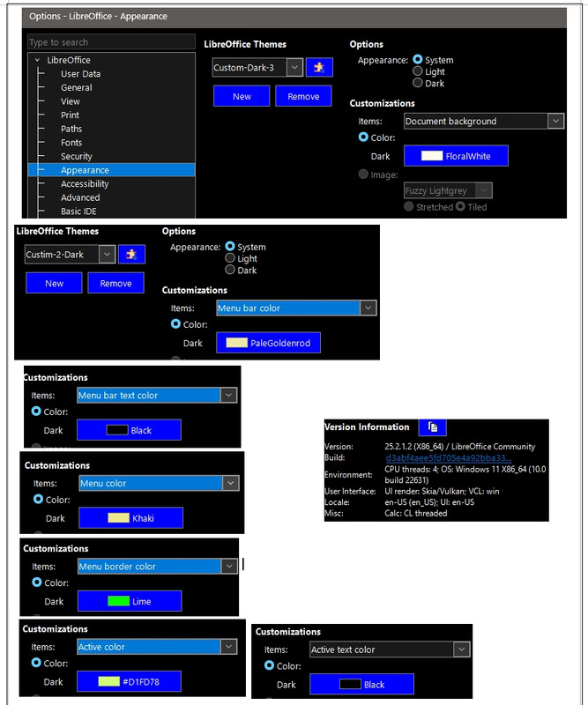Choose the Color radio above the FloralWhite button
The image size is (588, 705).
363,137
